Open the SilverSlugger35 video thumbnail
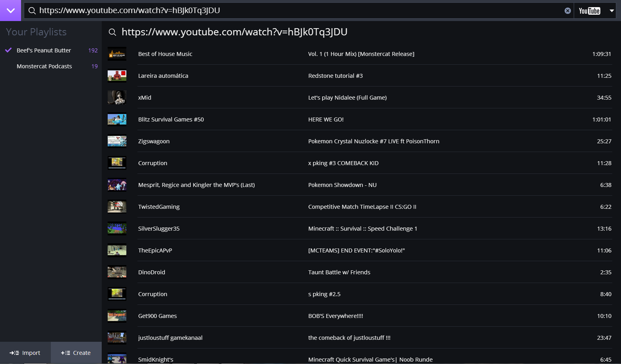 pos(117,229)
